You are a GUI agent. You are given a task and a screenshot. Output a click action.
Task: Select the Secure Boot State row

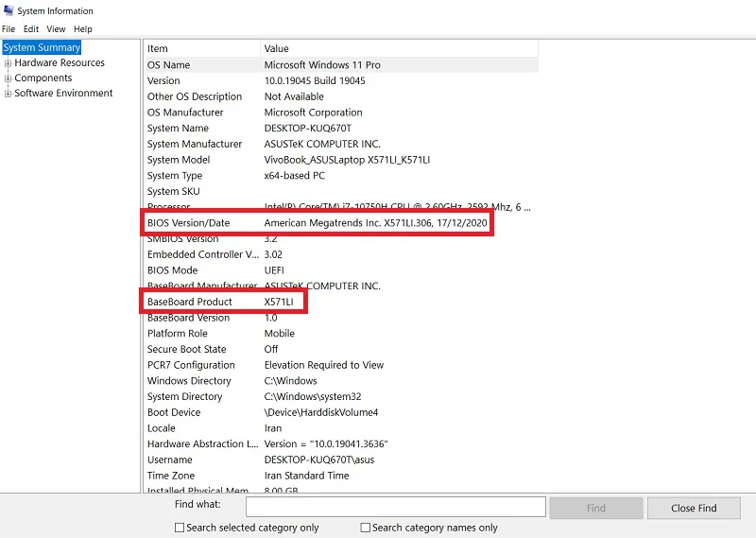342,349
